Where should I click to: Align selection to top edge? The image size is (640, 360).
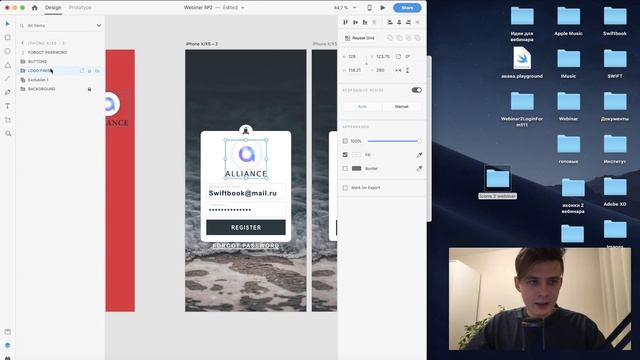pyautogui.click(x=346, y=22)
